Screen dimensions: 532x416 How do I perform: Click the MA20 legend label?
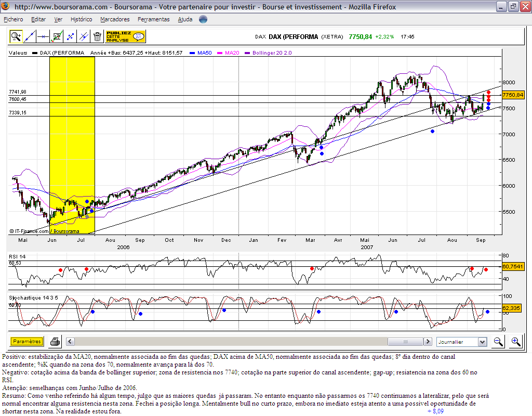232,53
